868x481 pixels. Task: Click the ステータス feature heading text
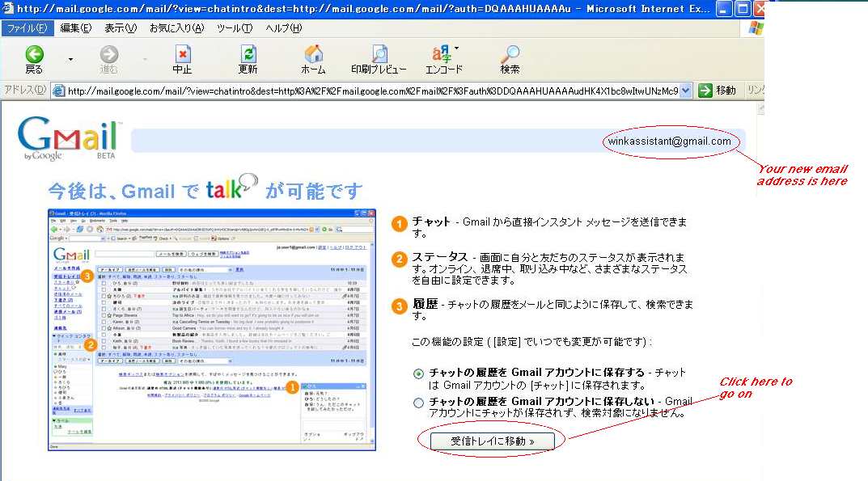coord(439,257)
